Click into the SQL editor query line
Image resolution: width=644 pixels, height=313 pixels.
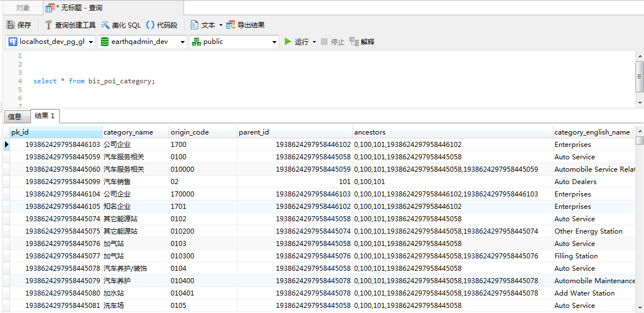point(93,81)
